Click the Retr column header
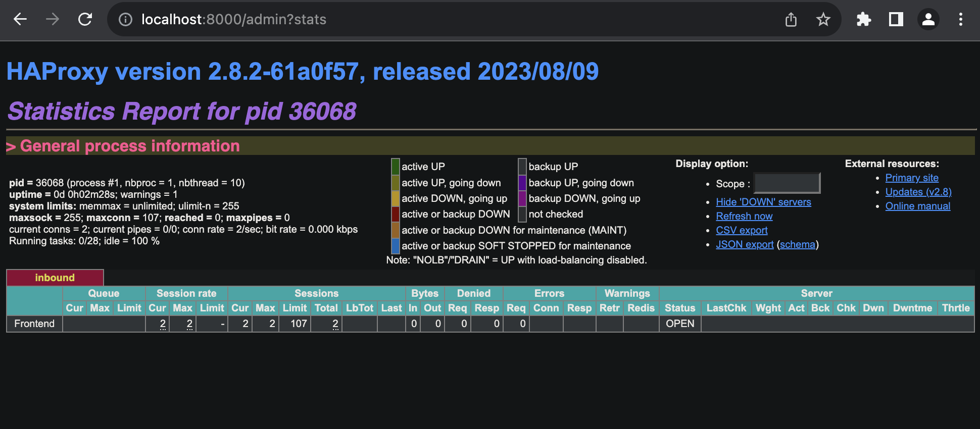Viewport: 980px width, 429px height. [610, 308]
